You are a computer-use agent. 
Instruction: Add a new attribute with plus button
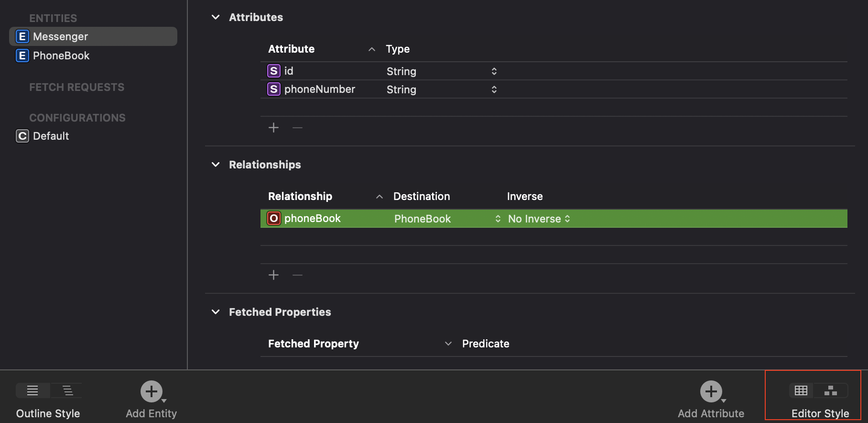pyautogui.click(x=273, y=128)
